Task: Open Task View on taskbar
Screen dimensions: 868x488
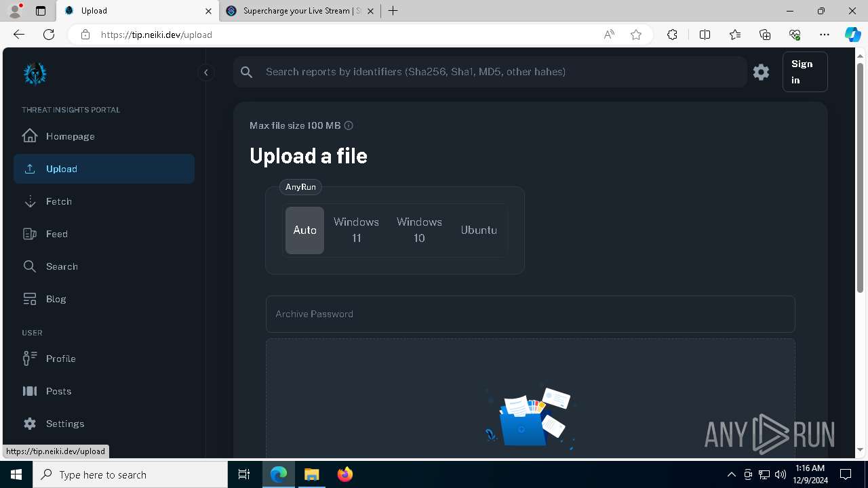Action: [x=244, y=474]
